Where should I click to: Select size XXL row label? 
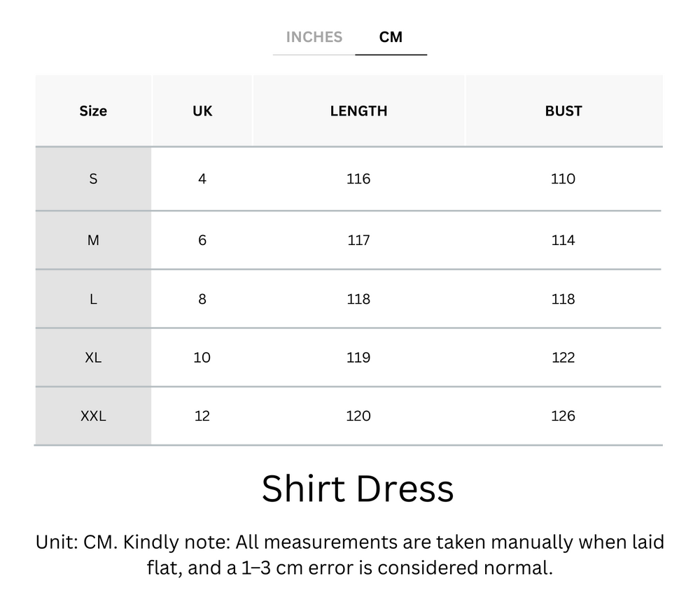pyautogui.click(x=92, y=415)
